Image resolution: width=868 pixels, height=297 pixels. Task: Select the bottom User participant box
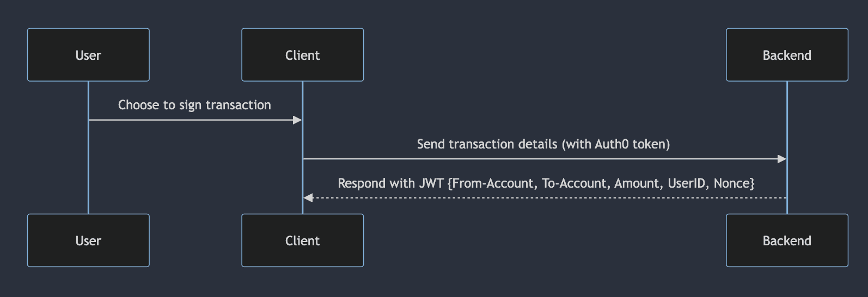(x=88, y=240)
